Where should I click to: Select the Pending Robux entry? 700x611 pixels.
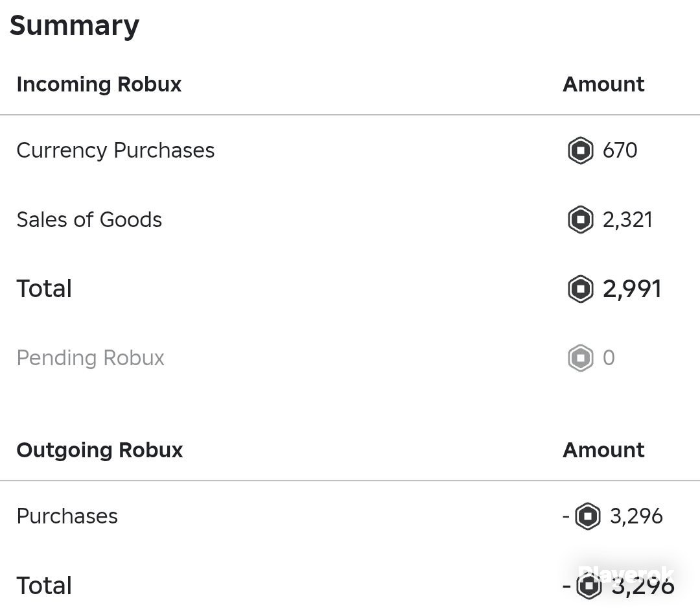tap(350, 358)
